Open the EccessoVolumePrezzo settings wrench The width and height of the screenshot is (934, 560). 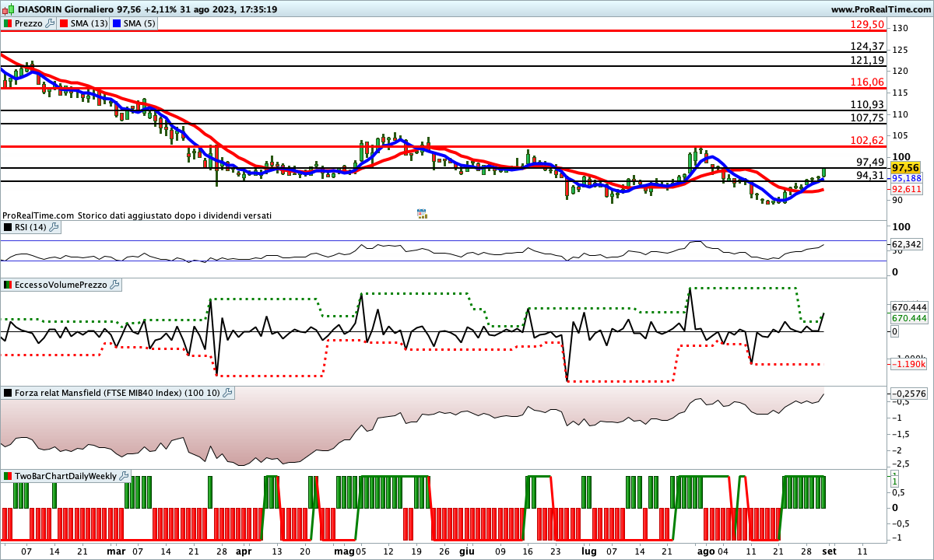[x=115, y=285]
